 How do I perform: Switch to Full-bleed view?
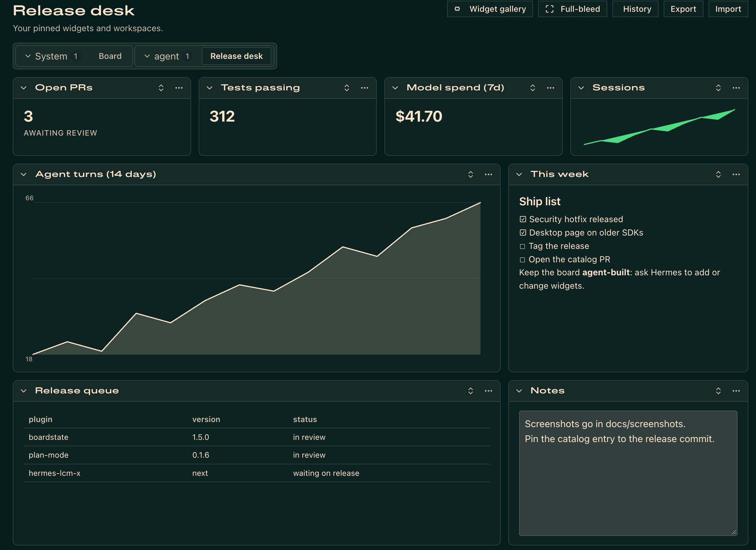point(573,9)
